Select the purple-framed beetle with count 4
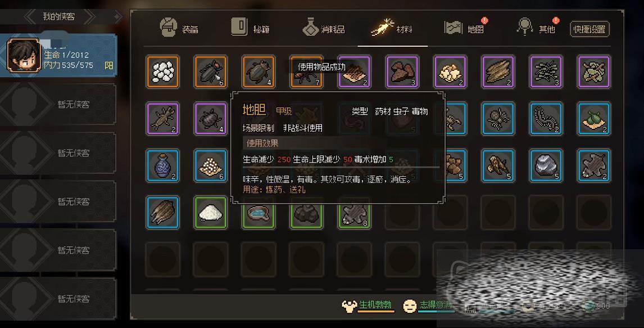The image size is (644, 328). (x=210, y=119)
